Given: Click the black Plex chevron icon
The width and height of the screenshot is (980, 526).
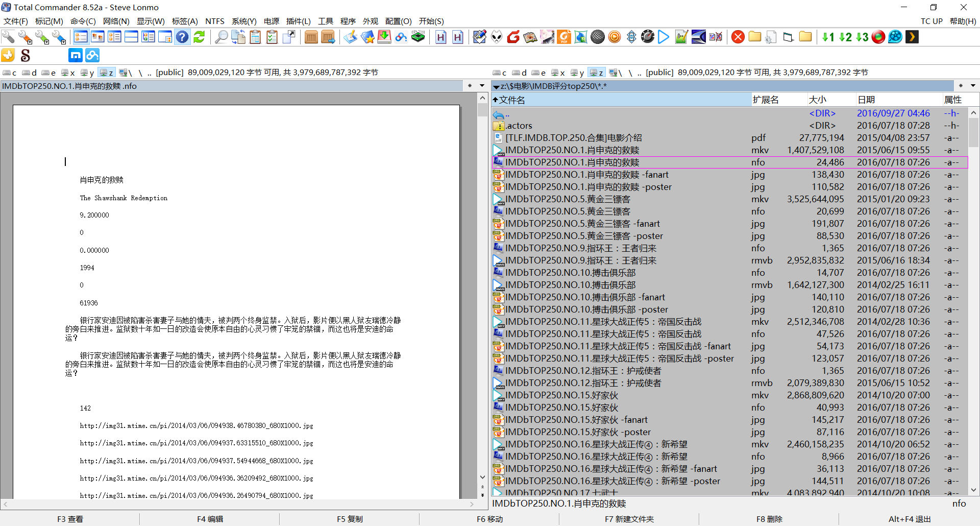Looking at the screenshot, I should coord(912,37).
